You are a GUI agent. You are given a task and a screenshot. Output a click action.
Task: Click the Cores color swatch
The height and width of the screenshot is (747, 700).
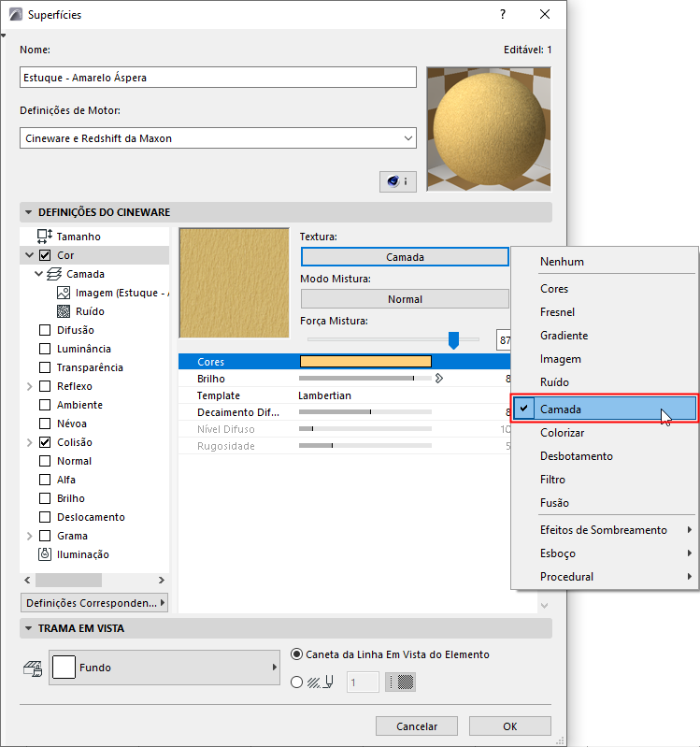click(365, 362)
